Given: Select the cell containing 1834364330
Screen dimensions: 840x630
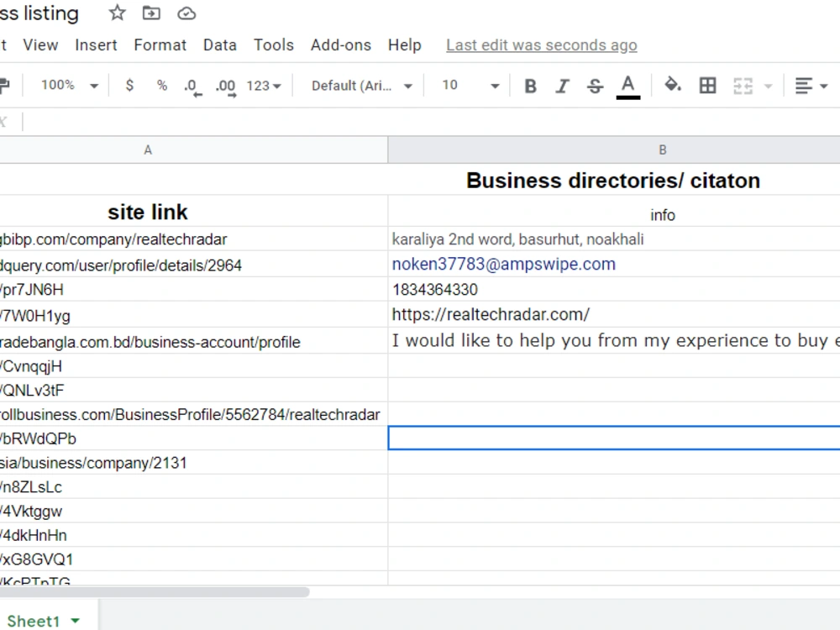Looking at the screenshot, I should point(614,290).
